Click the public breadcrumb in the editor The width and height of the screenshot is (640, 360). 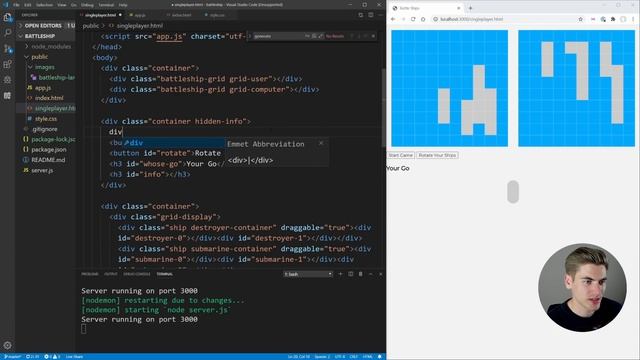click(x=91, y=26)
